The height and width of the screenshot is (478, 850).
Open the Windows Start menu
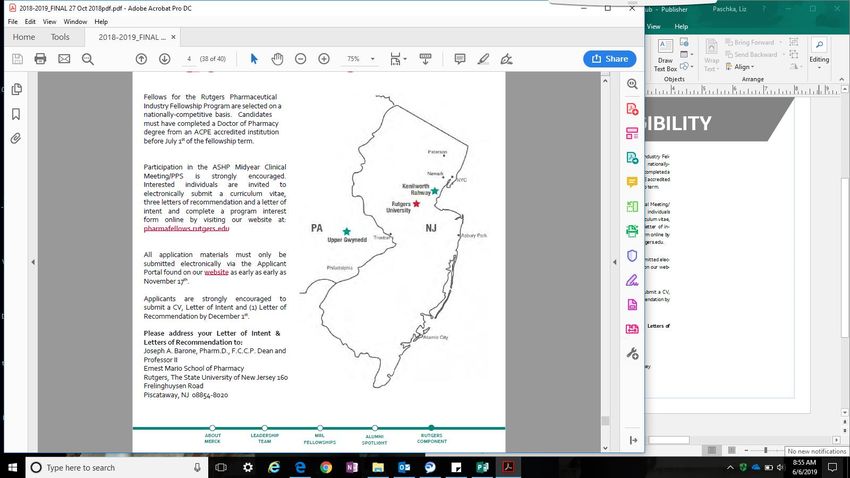(x=12, y=467)
